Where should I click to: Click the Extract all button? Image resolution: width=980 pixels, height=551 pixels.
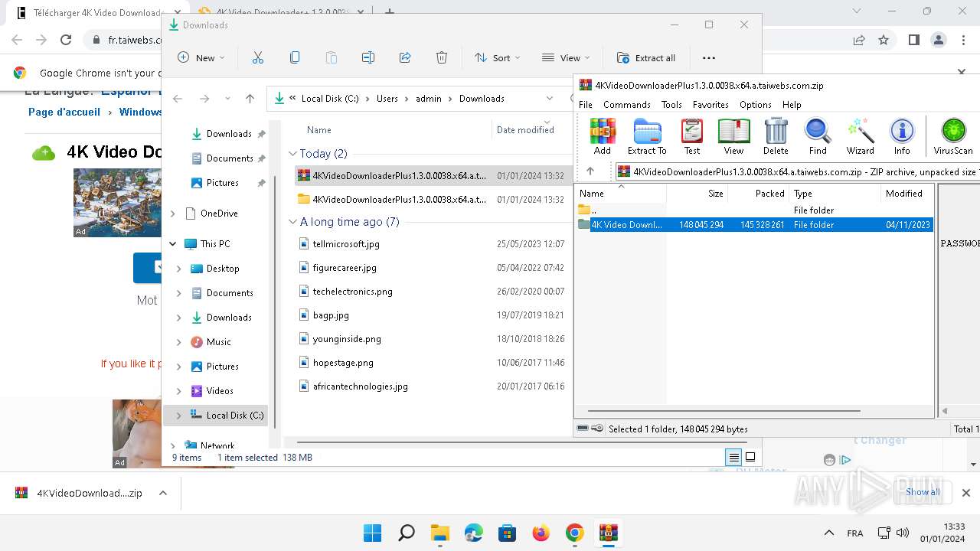click(646, 57)
